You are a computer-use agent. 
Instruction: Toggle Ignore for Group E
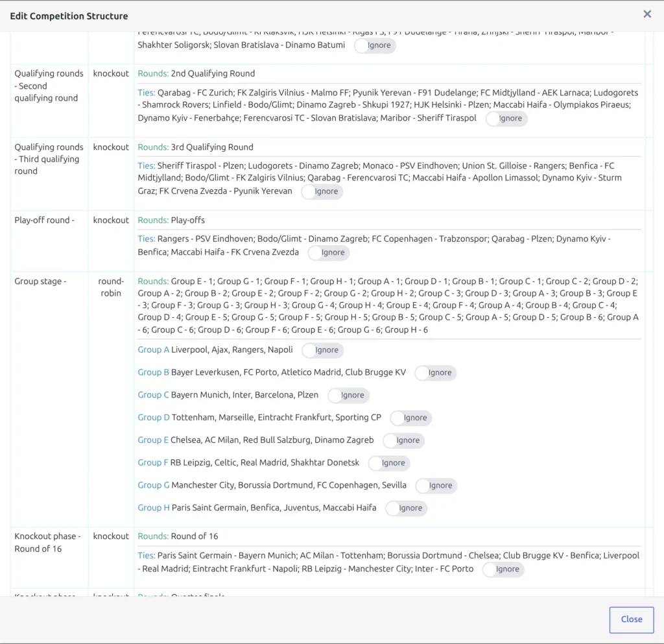(x=403, y=440)
